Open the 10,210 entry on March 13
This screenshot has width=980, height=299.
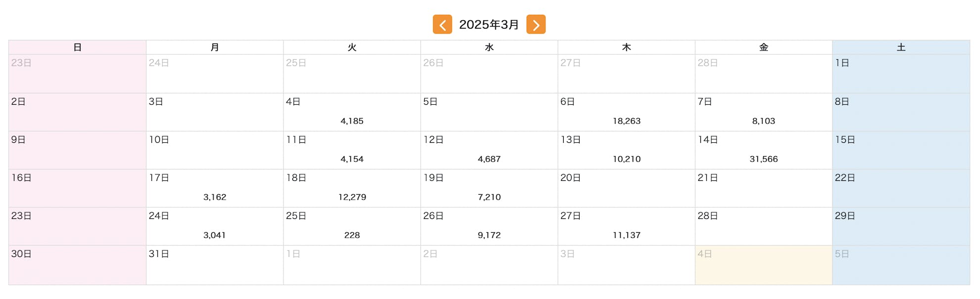[x=626, y=159]
